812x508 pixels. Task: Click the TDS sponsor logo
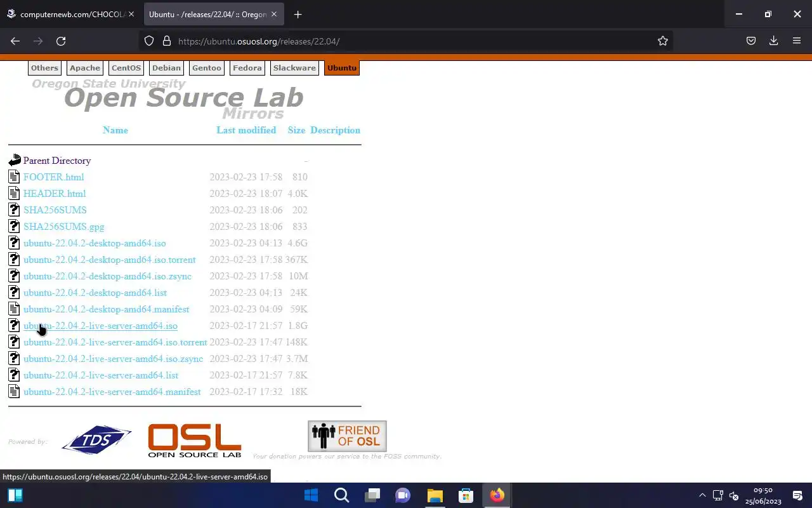pyautogui.click(x=96, y=439)
